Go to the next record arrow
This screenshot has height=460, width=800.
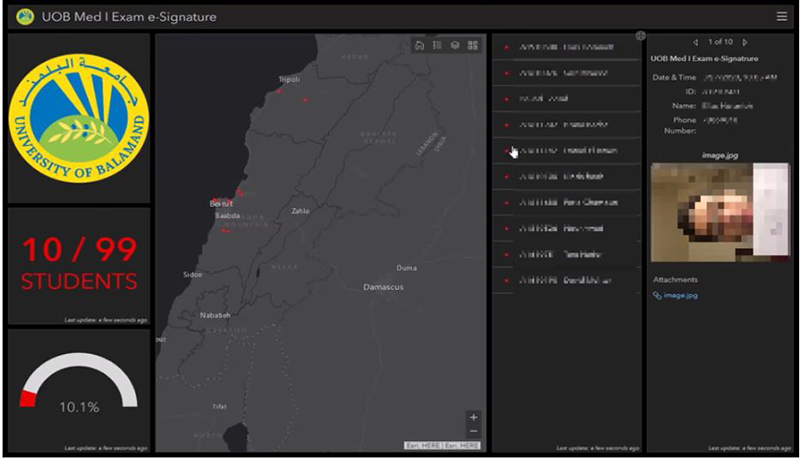pos(745,42)
